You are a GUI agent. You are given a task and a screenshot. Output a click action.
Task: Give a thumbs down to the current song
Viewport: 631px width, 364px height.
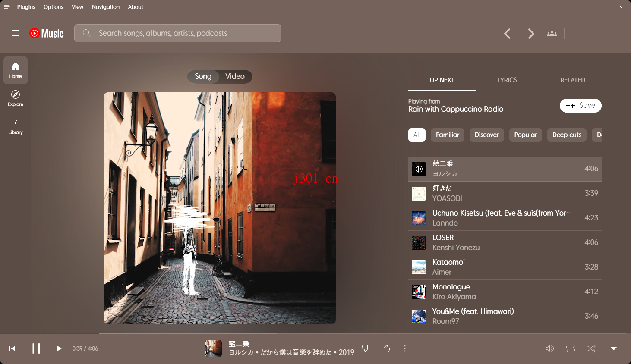(366, 348)
